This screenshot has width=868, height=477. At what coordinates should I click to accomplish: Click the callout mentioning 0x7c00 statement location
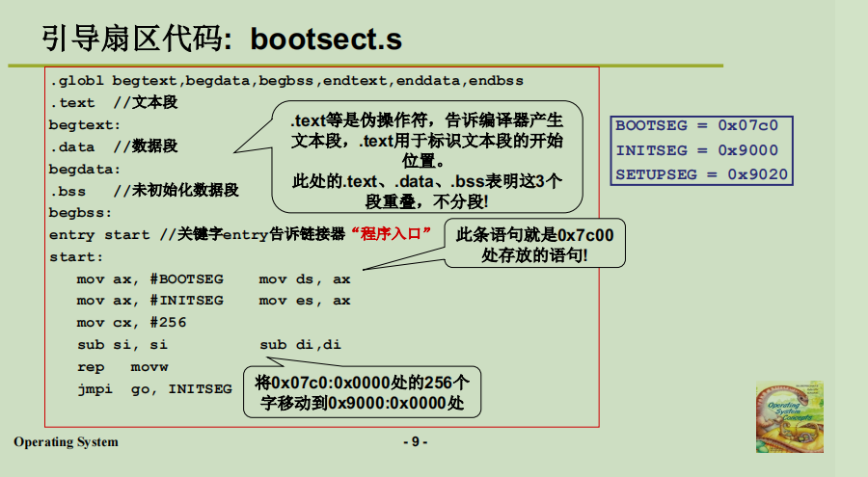pos(533,245)
